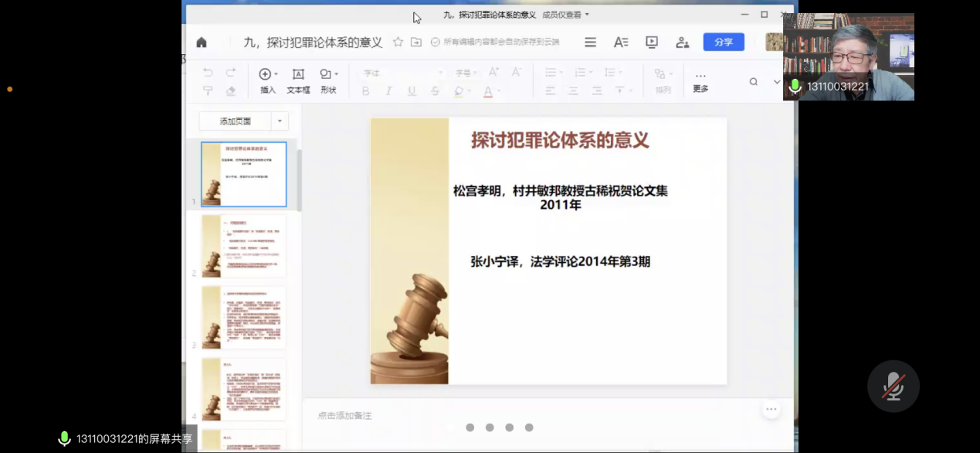Insert a text box using 文本框 tool
The image size is (980, 453).
[x=297, y=80]
